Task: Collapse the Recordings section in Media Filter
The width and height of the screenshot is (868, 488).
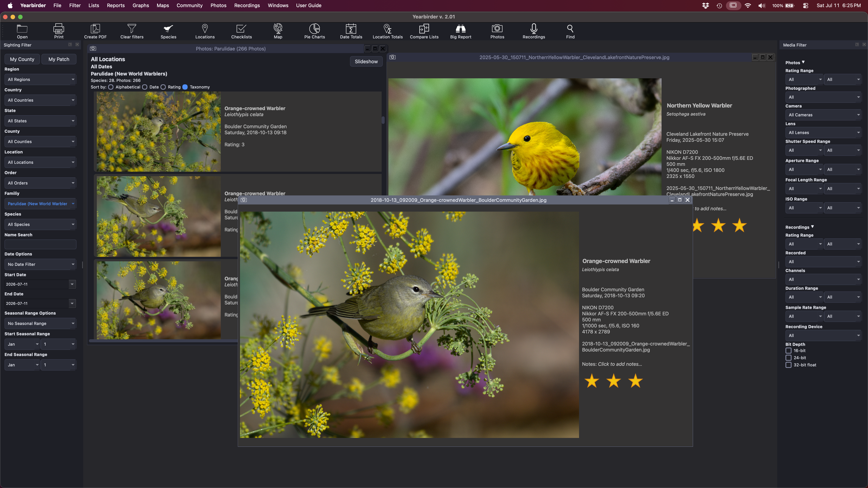Action: click(x=812, y=227)
